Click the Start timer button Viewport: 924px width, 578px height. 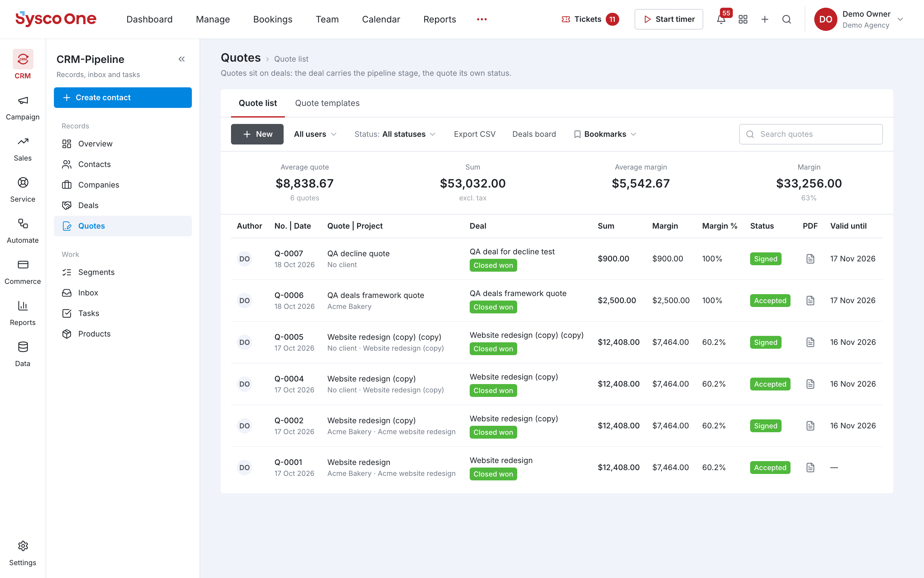click(x=669, y=19)
